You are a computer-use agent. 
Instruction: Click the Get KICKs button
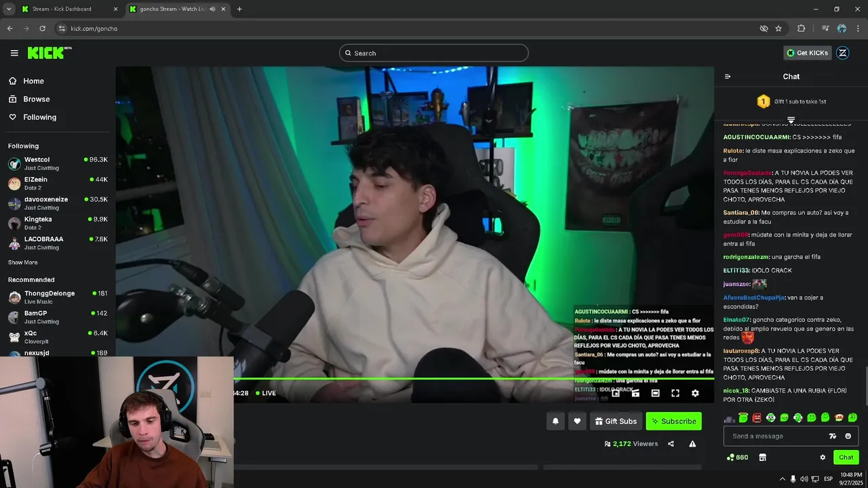pos(807,53)
